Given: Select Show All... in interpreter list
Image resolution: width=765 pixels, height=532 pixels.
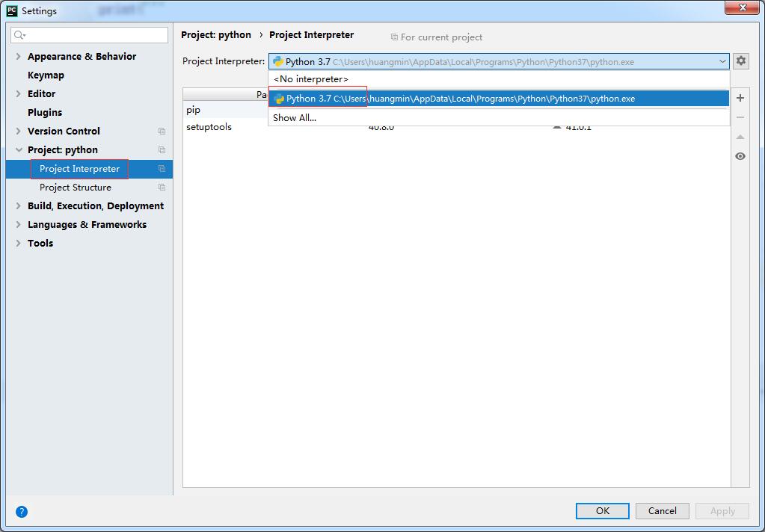Looking at the screenshot, I should (x=499, y=118).
